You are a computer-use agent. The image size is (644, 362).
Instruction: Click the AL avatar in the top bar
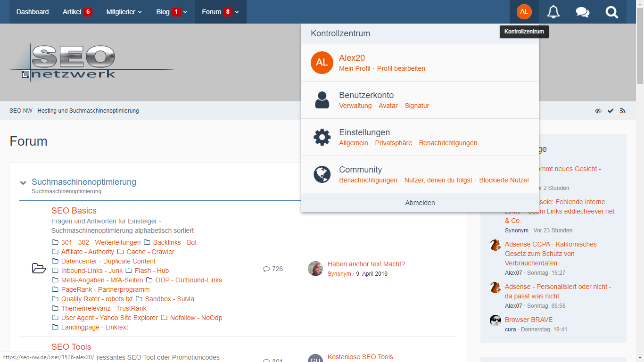point(524,12)
